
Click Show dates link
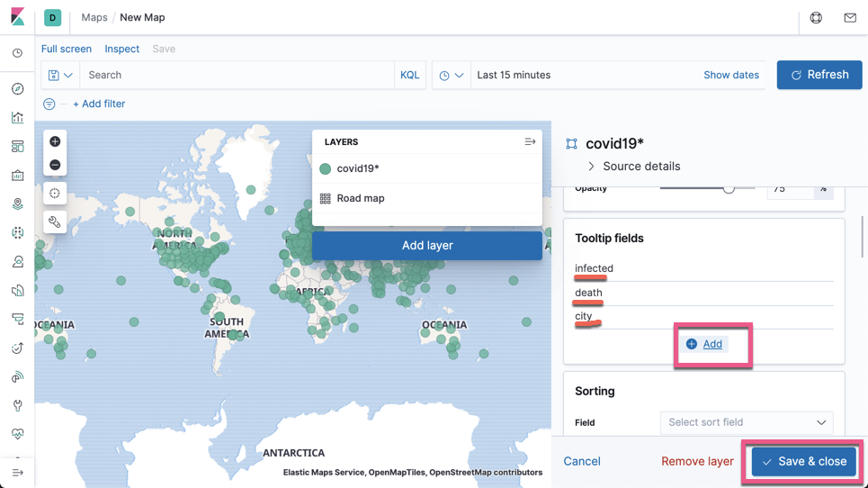pos(731,76)
